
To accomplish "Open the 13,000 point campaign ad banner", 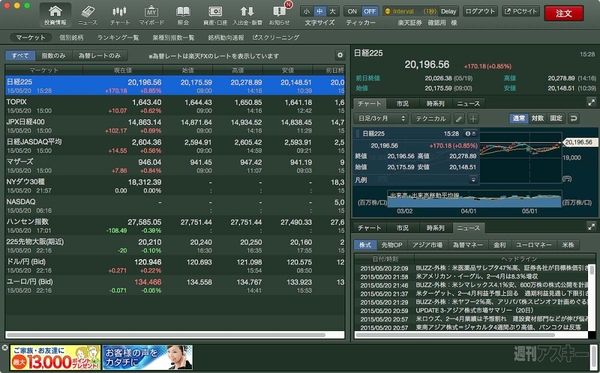I will tap(55, 358).
